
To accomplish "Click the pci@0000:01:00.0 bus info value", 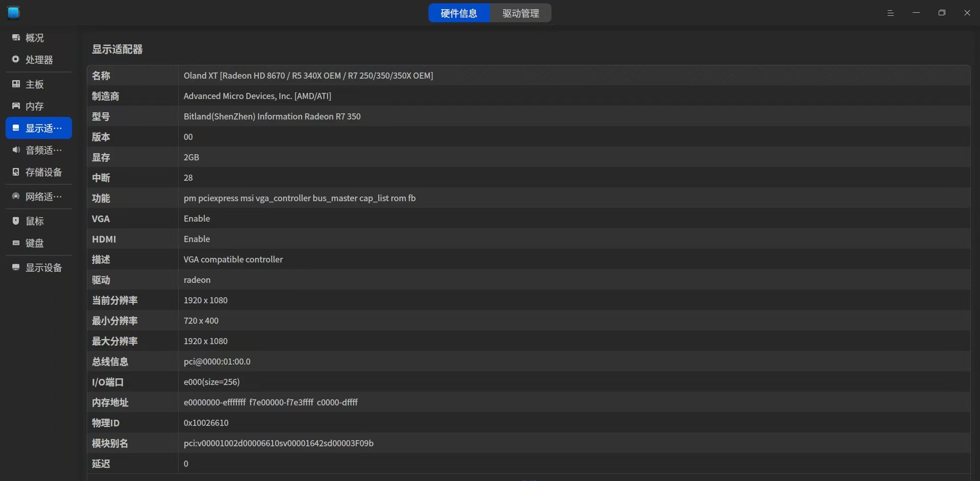I will click(x=217, y=362).
